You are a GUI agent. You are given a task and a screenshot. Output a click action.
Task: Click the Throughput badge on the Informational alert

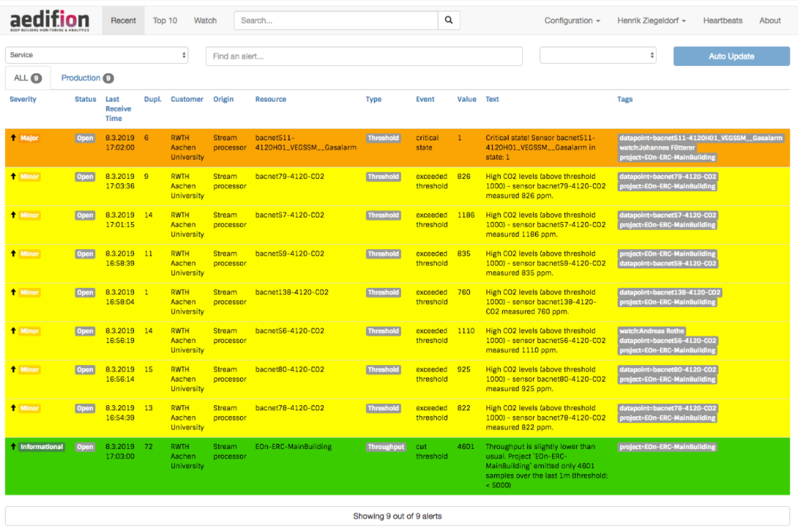(x=386, y=446)
